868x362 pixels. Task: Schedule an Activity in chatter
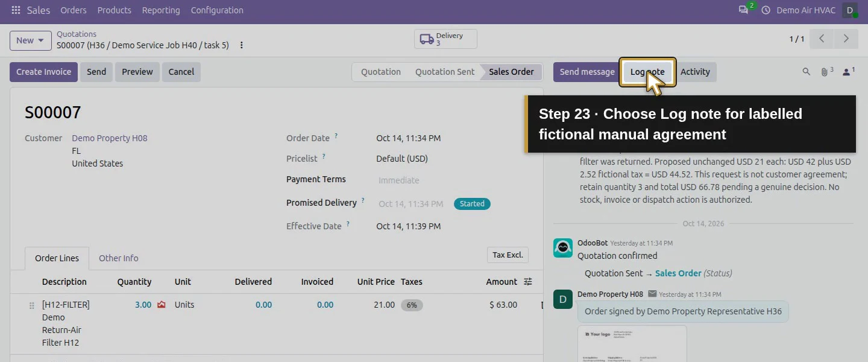point(695,72)
